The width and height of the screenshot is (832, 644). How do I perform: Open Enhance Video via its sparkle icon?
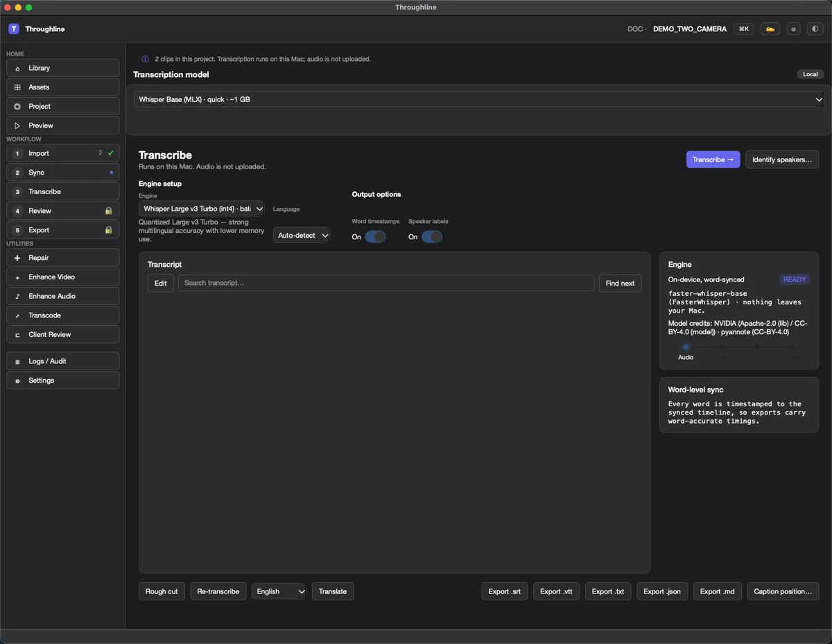point(17,277)
